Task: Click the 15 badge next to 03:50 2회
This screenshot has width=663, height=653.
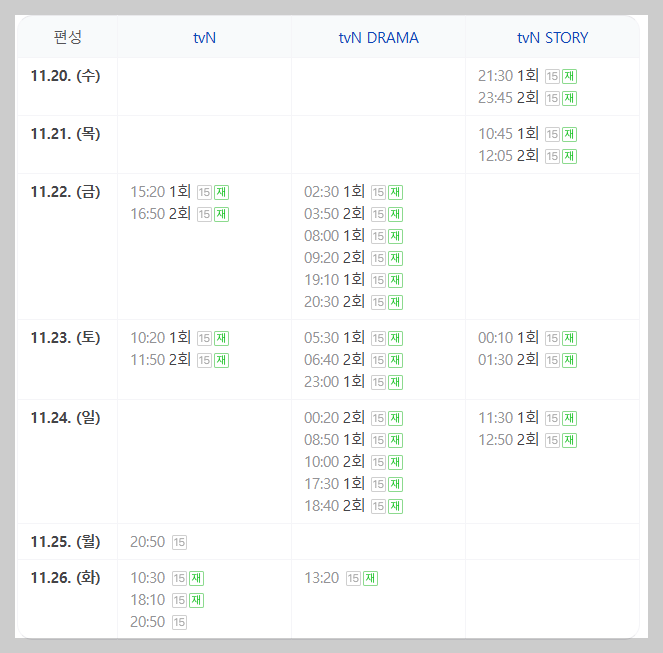Action: click(x=378, y=214)
